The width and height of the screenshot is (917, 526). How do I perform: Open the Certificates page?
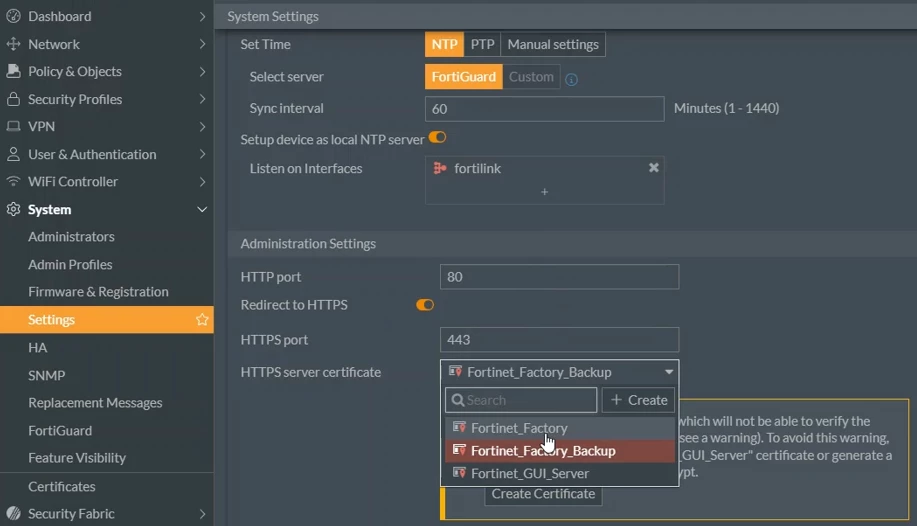[x=62, y=486]
